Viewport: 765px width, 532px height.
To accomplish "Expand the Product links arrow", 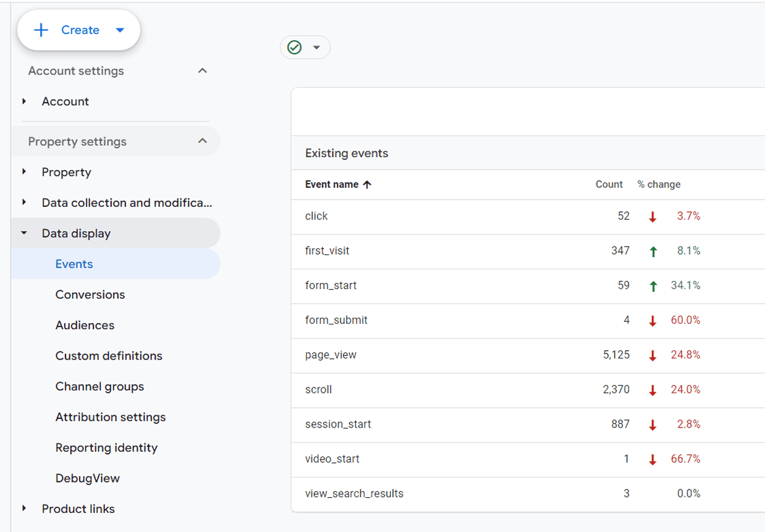I will (x=24, y=509).
